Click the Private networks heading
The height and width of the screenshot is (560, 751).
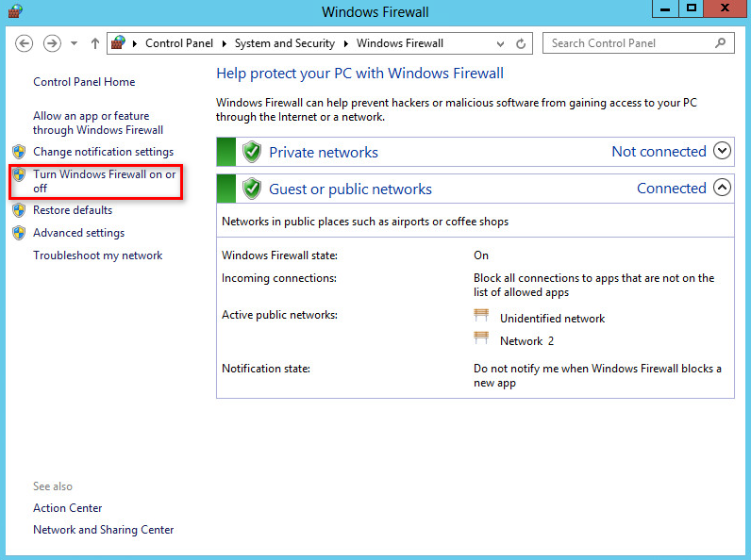point(324,152)
